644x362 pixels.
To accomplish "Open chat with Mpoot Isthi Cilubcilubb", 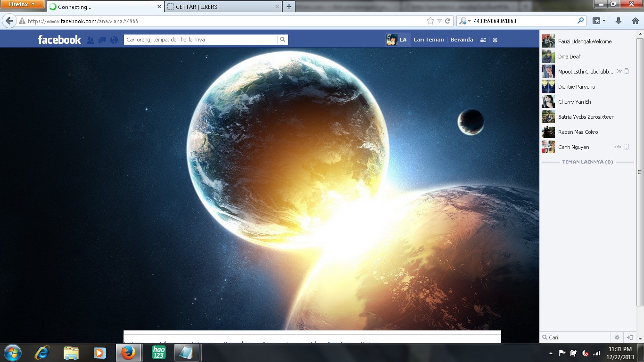I will (586, 72).
